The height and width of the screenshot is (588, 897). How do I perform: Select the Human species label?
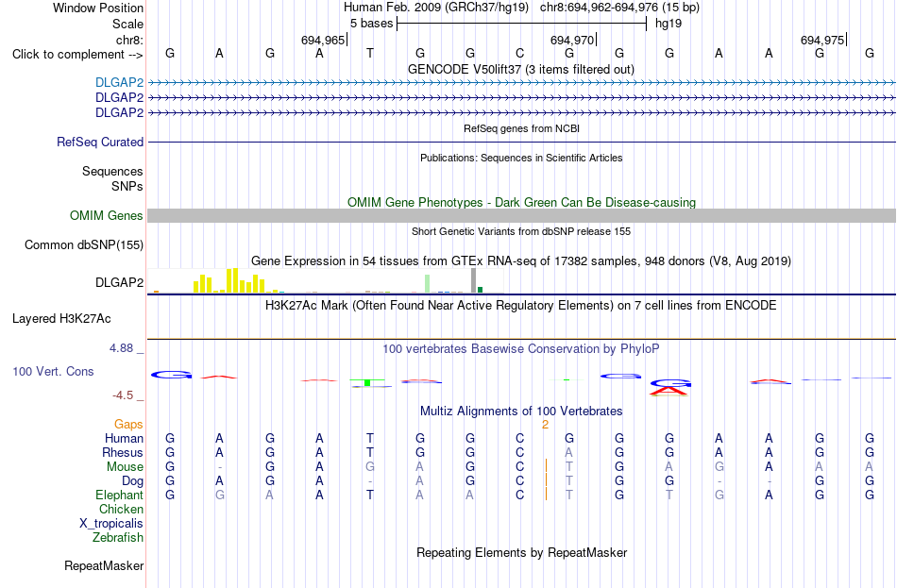tap(124, 438)
